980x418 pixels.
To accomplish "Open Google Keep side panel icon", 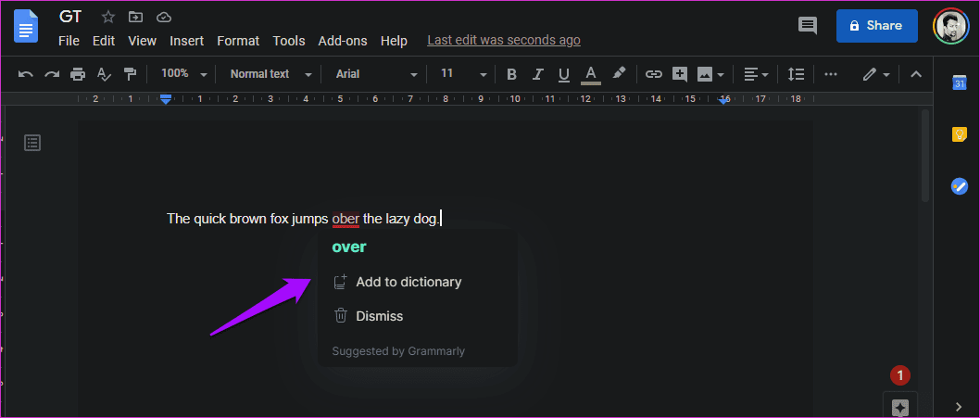I will [959, 134].
